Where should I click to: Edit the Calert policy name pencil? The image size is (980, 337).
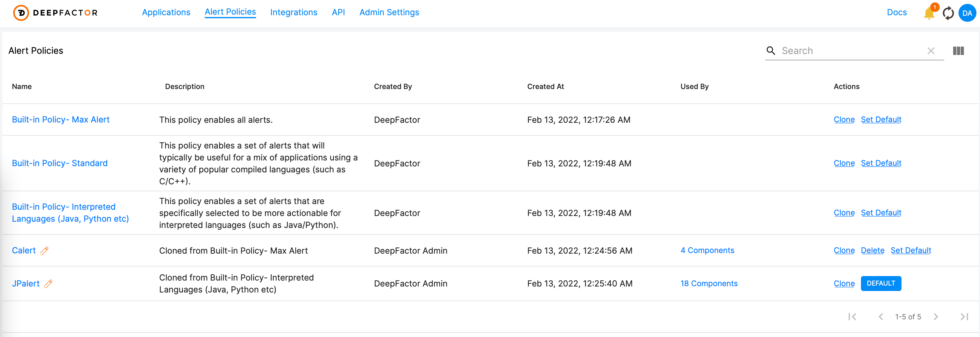coord(44,251)
